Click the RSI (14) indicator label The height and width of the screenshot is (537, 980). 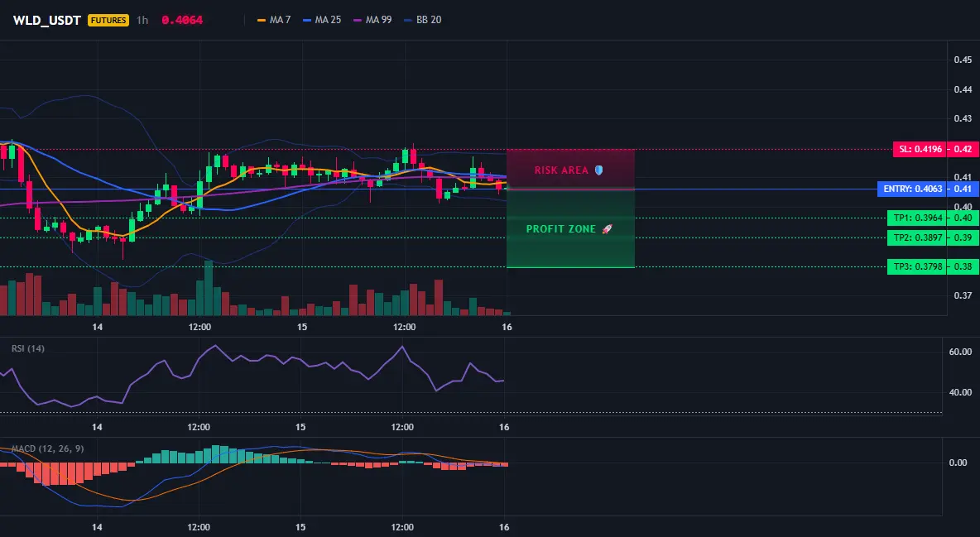pos(28,348)
